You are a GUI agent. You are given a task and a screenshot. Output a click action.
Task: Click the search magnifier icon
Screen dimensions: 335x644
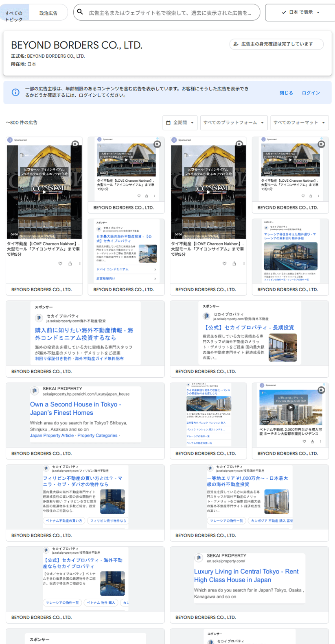(80, 12)
